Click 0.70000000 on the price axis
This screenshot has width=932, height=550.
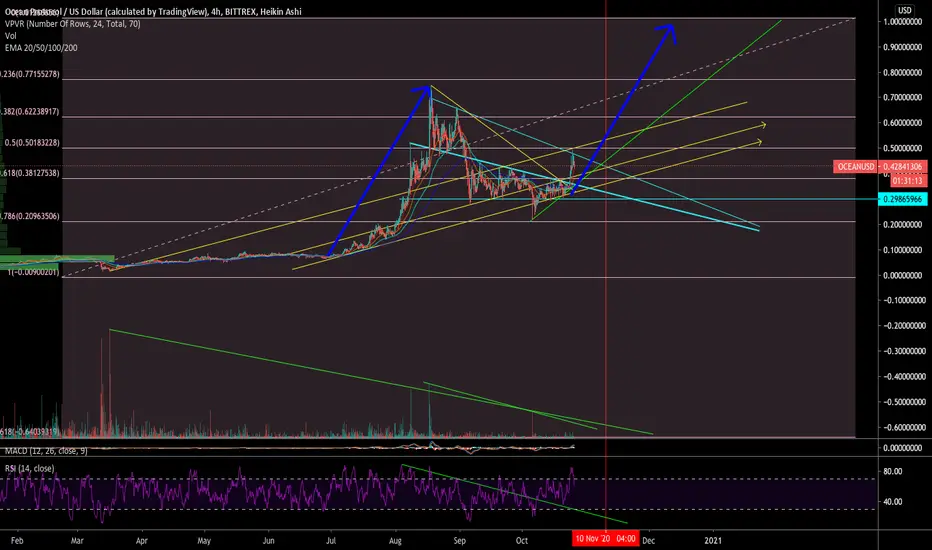[x=902, y=98]
